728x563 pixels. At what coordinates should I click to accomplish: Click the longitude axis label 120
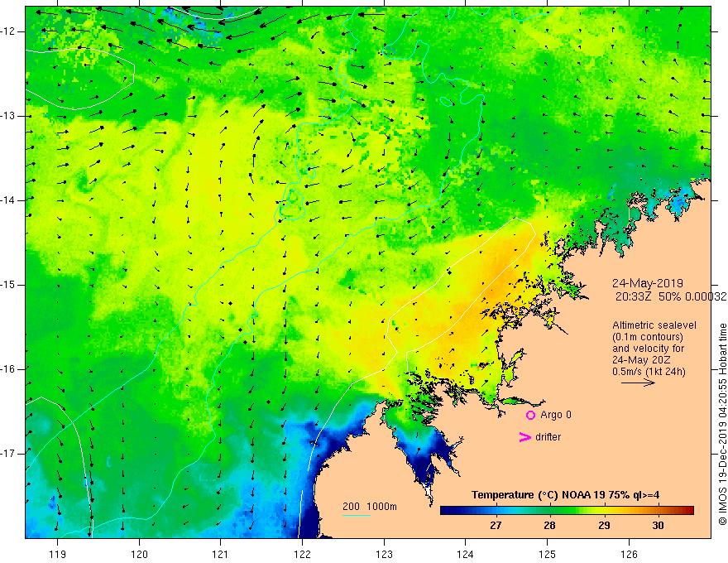139,554
